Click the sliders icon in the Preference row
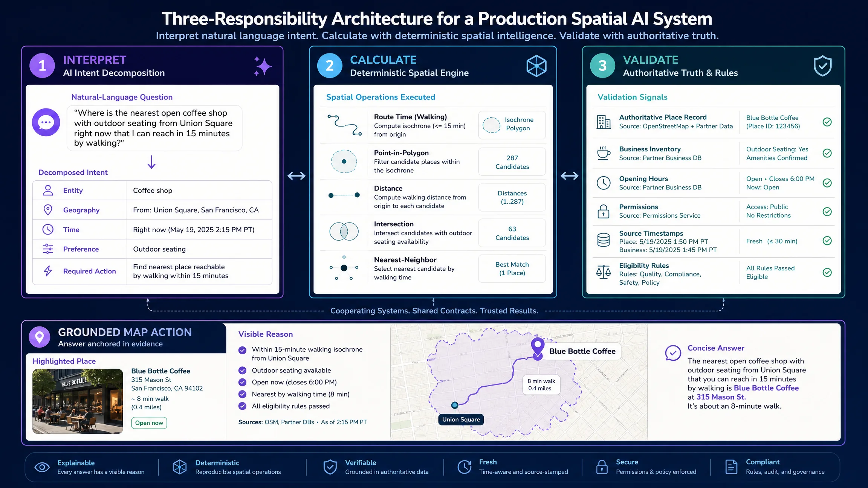 click(x=48, y=249)
